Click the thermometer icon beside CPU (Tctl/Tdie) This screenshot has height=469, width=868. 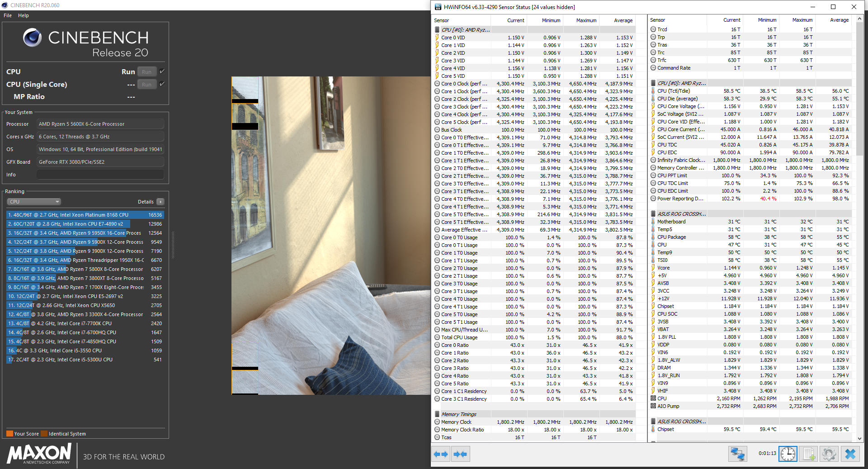653,91
